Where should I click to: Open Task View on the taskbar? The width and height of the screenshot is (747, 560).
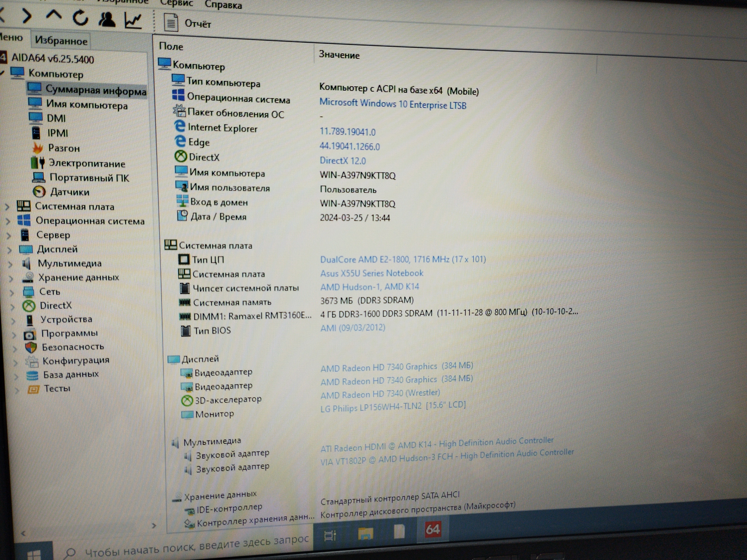330,535
